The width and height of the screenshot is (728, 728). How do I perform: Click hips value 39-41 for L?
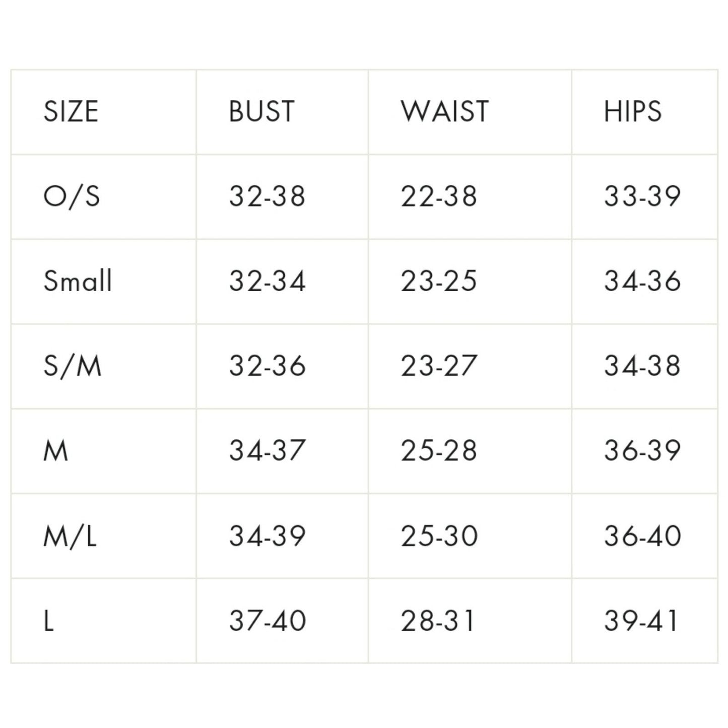641,620
